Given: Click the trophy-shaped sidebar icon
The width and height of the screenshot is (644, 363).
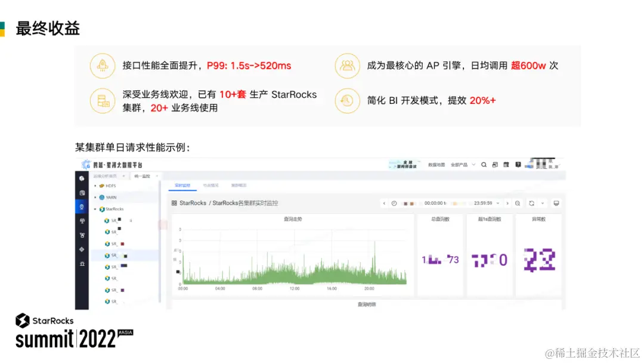Looking at the screenshot, I should pos(82,221).
